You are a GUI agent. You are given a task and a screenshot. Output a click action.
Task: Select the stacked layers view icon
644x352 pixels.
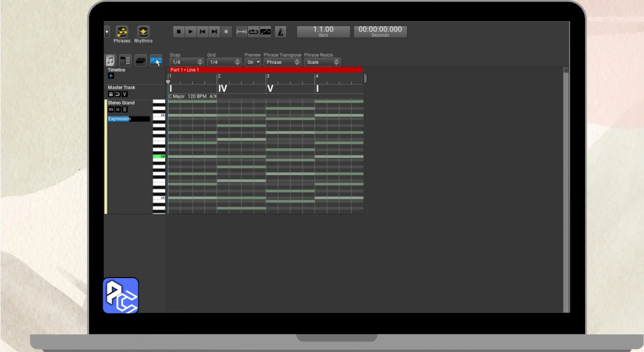(141, 61)
